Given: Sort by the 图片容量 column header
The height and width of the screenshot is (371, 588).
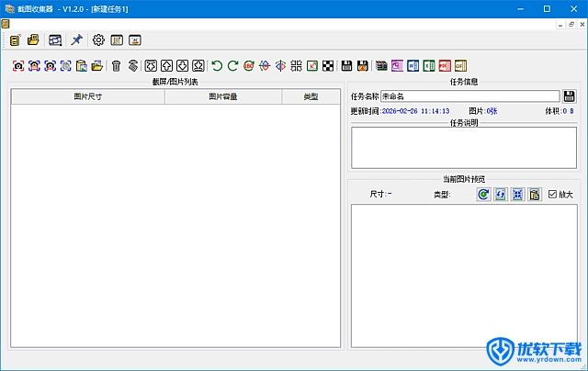Looking at the screenshot, I should click(x=222, y=96).
